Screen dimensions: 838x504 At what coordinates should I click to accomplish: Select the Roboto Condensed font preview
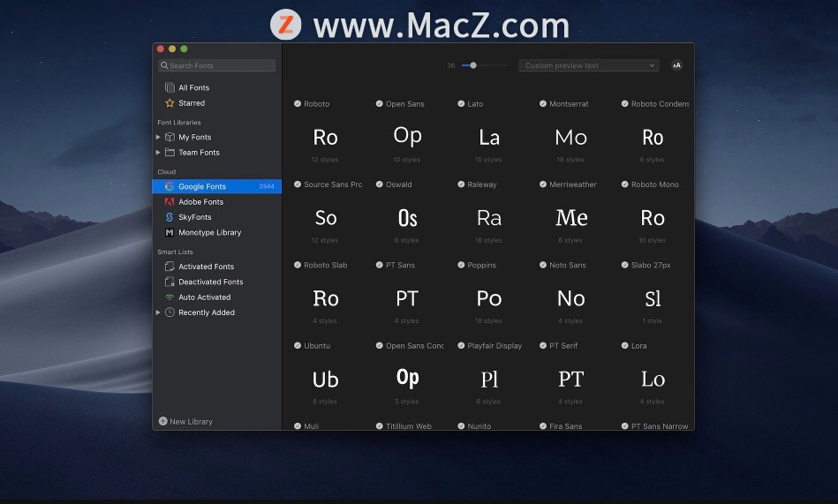[653, 138]
